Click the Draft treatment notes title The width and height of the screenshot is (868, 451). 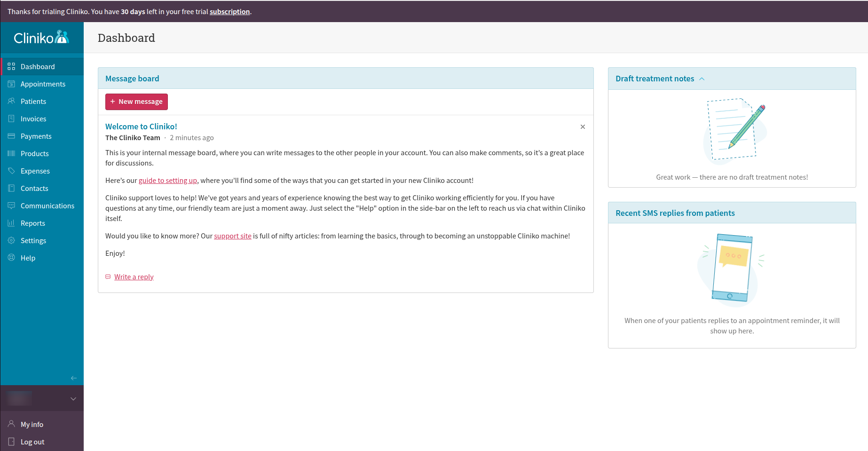[x=655, y=79]
